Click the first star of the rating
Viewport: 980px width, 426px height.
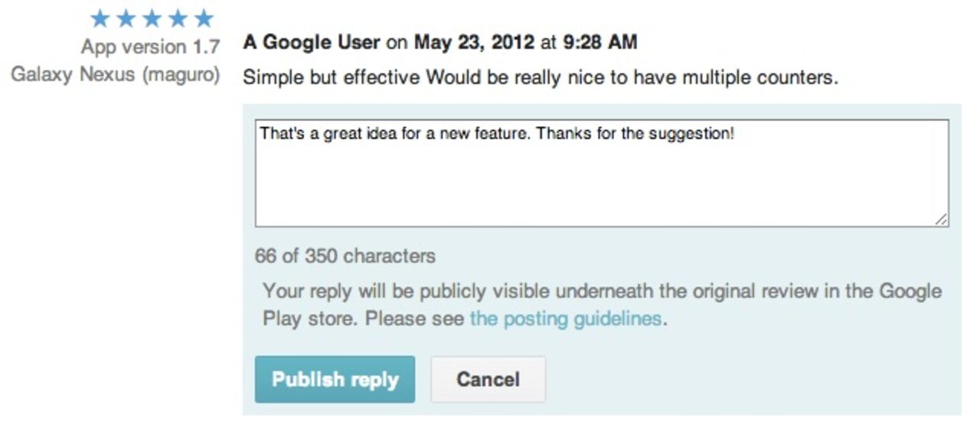pos(100,18)
